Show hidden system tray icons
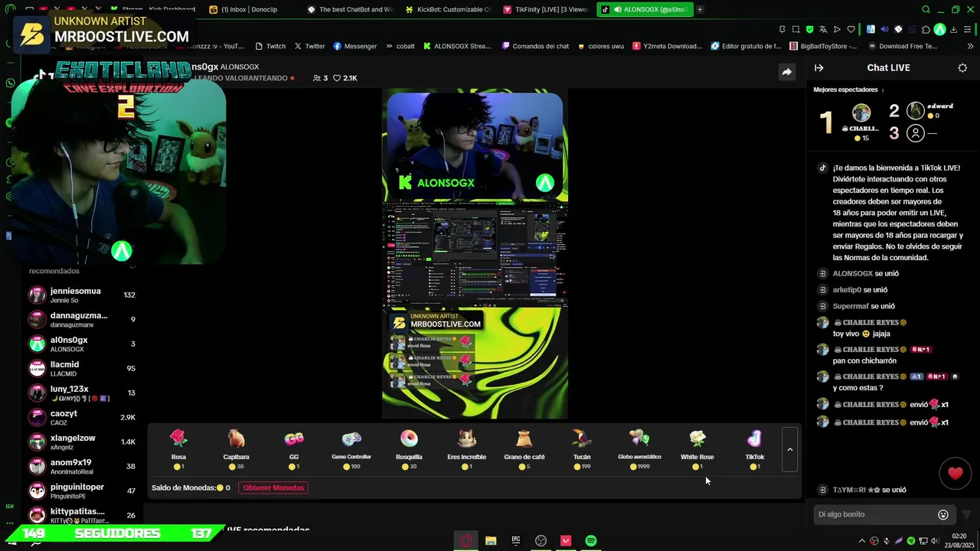Image resolution: width=980 pixels, height=551 pixels. 862,541
